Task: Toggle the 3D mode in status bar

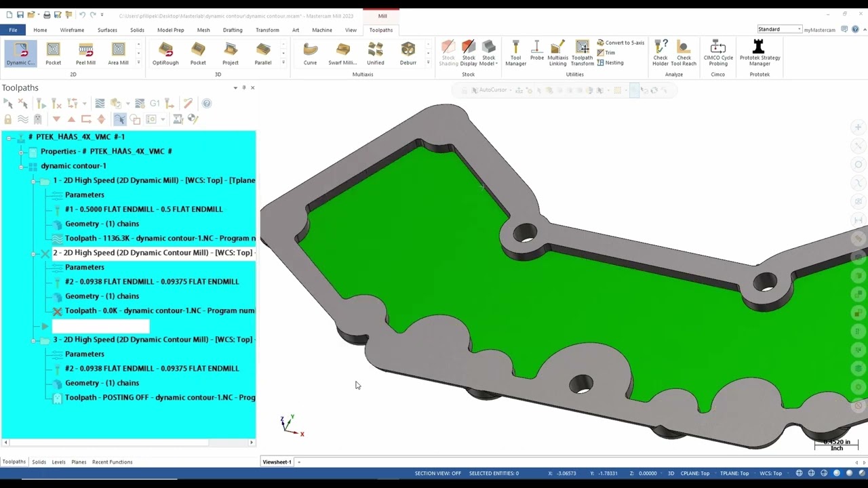Action: pyautogui.click(x=671, y=473)
